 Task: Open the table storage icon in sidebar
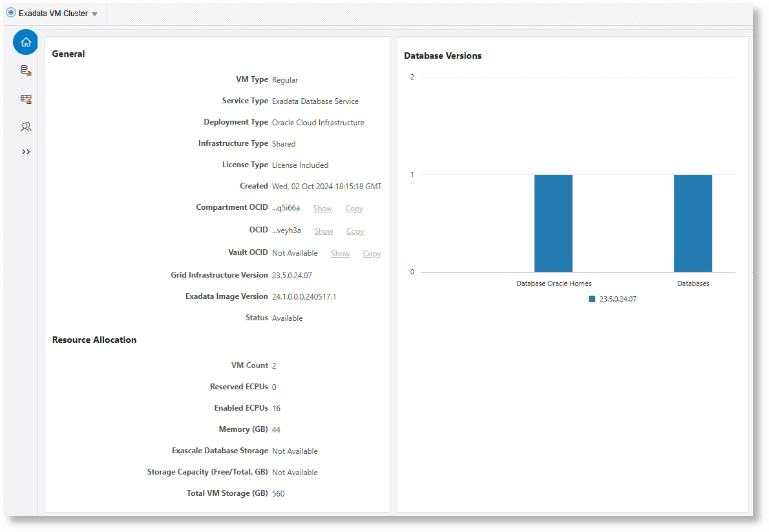(x=26, y=99)
